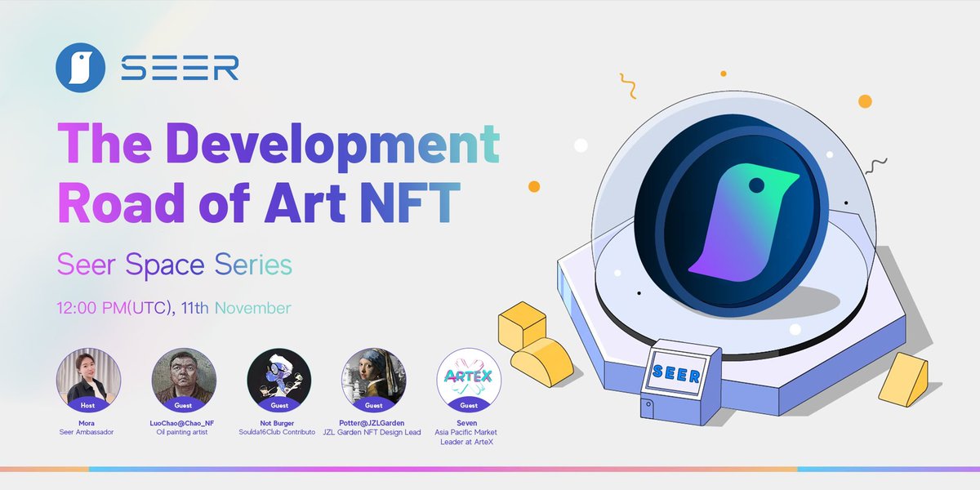The image size is (980, 490).
Task: Click the "Seer Ambassador" caption
Action: 88,432
